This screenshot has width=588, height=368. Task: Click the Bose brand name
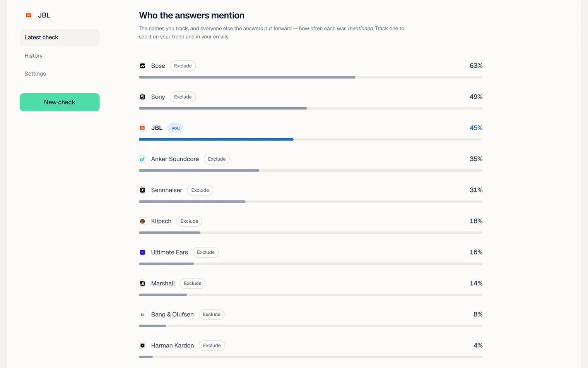tap(158, 66)
